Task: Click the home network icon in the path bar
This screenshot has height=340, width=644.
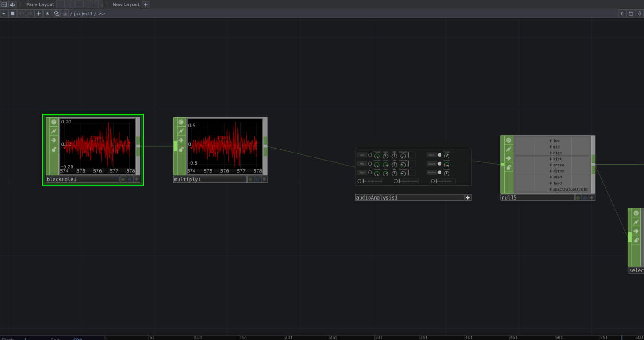Action: pos(65,13)
